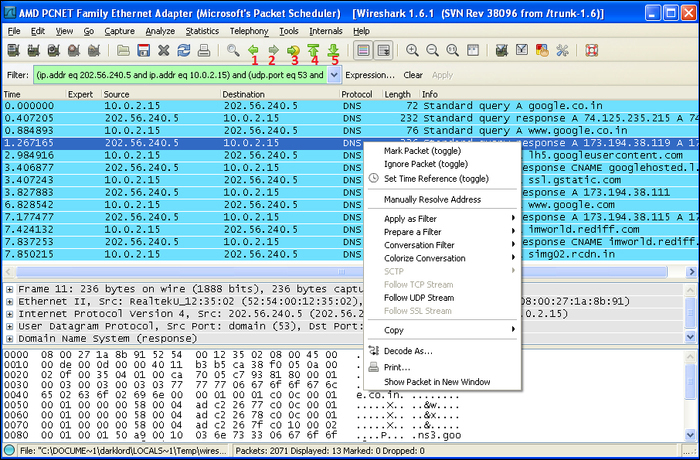Screen dimensions: 700x460
Task: Open coloring rules icon
Action: pos(542,50)
